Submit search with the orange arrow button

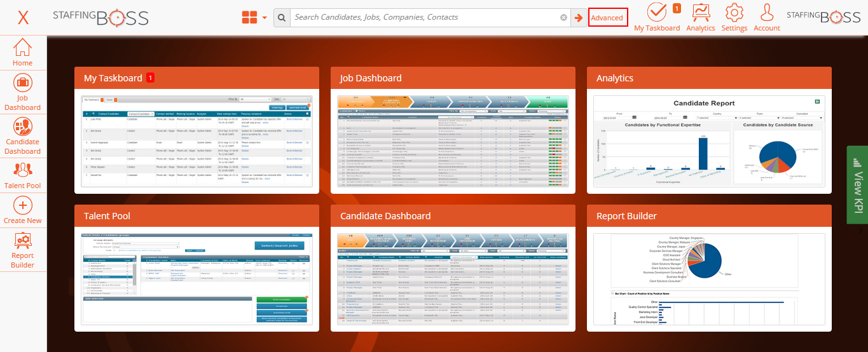[579, 18]
